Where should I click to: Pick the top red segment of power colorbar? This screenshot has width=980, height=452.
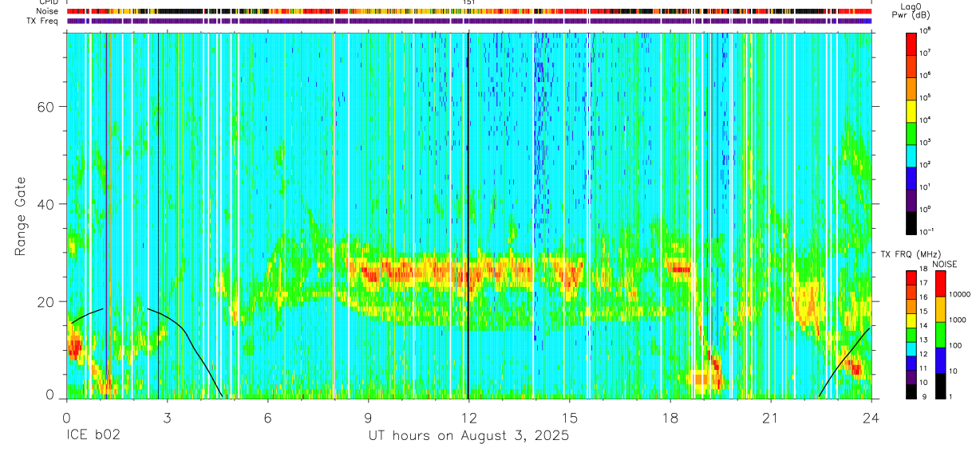pyautogui.click(x=911, y=42)
